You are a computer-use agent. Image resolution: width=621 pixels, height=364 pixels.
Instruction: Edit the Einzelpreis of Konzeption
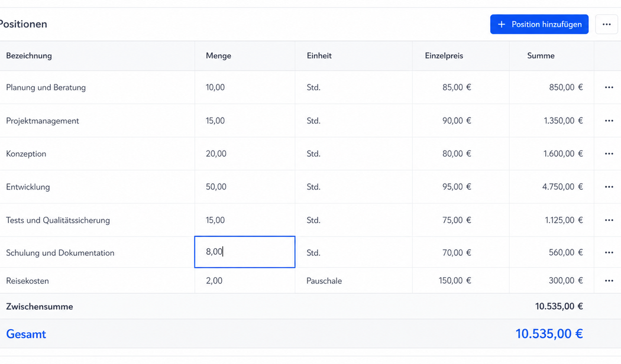[x=461, y=154]
